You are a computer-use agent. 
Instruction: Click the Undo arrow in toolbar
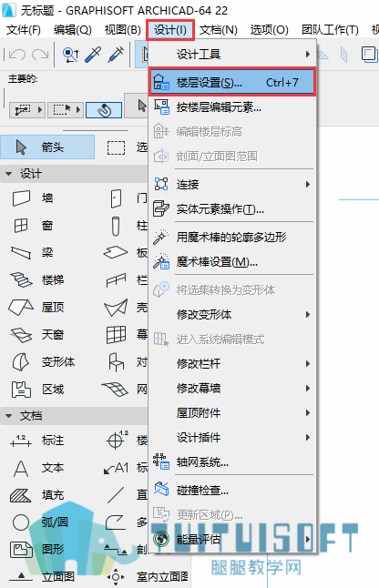pos(17,55)
